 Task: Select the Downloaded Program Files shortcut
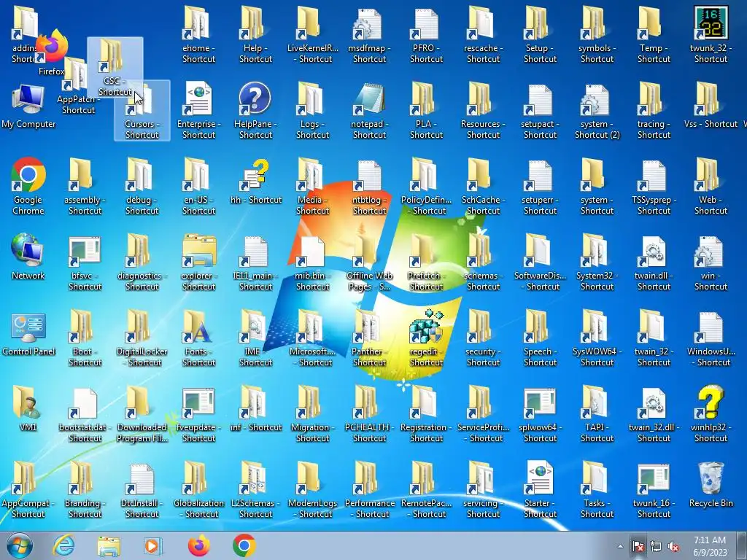point(142,414)
